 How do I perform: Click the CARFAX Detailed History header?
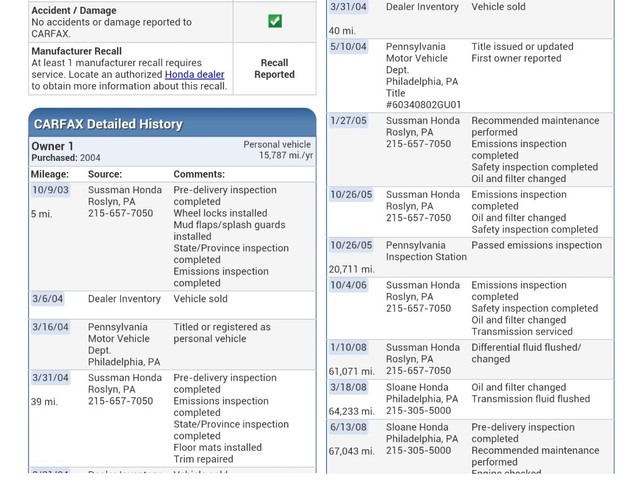108,124
